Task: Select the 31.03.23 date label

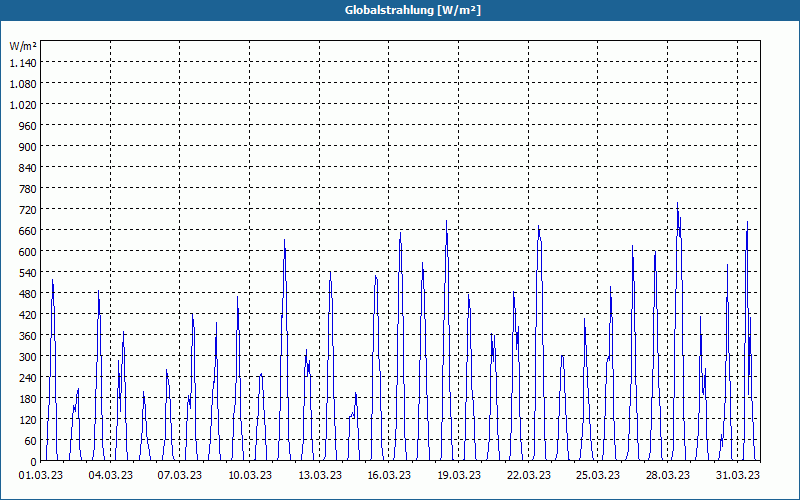Action: tap(737, 475)
